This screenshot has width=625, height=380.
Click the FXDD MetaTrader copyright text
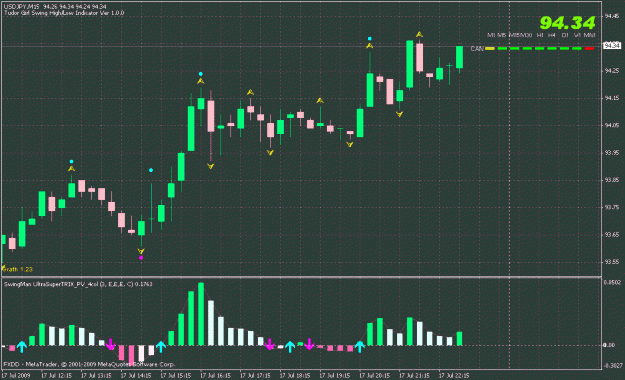coord(89,364)
